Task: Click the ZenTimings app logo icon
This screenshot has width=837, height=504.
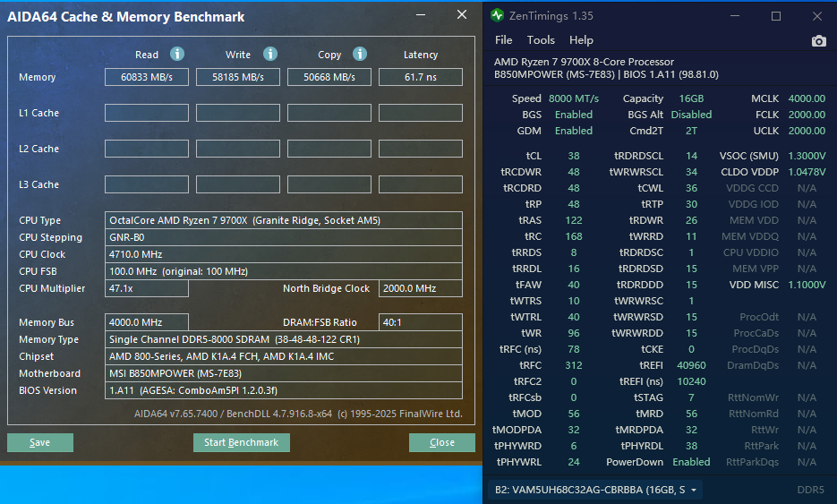Action: (x=497, y=15)
